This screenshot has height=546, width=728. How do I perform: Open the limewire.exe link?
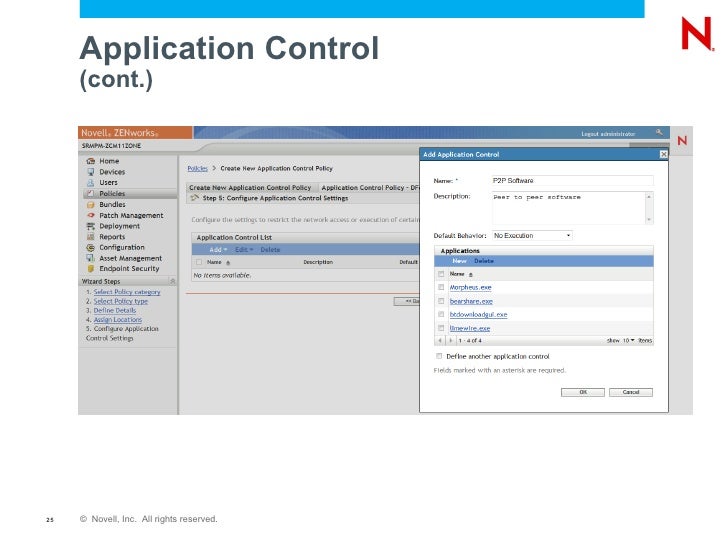click(x=470, y=328)
